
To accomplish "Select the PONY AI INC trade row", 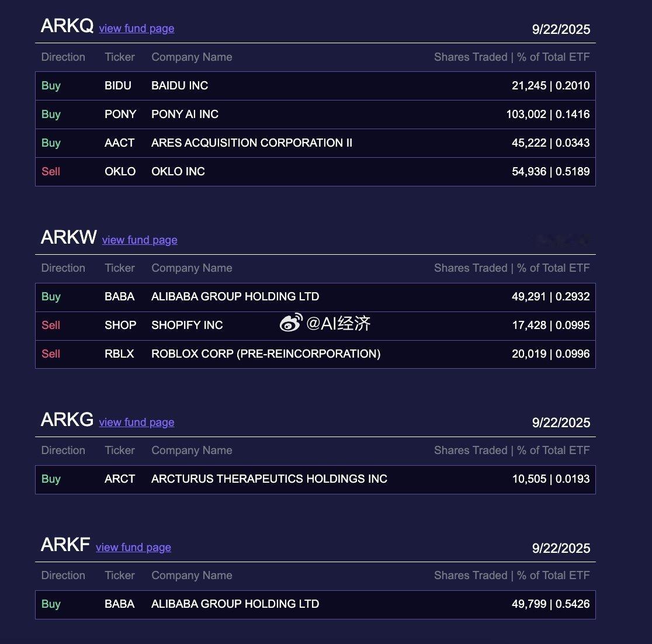I will (315, 115).
